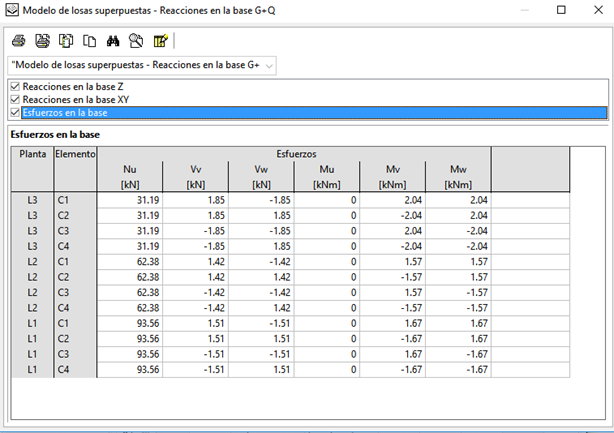
Task: Click the application icon in the title bar
Action: click(x=11, y=12)
